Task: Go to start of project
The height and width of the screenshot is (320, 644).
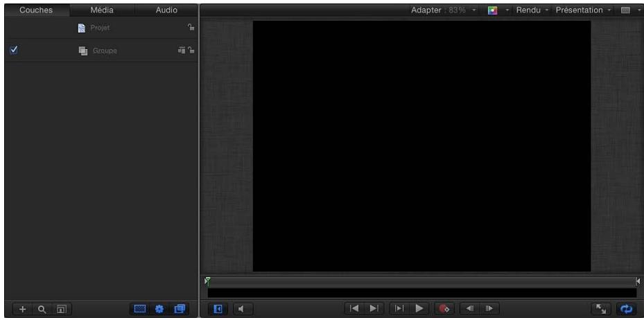Action: [x=354, y=308]
